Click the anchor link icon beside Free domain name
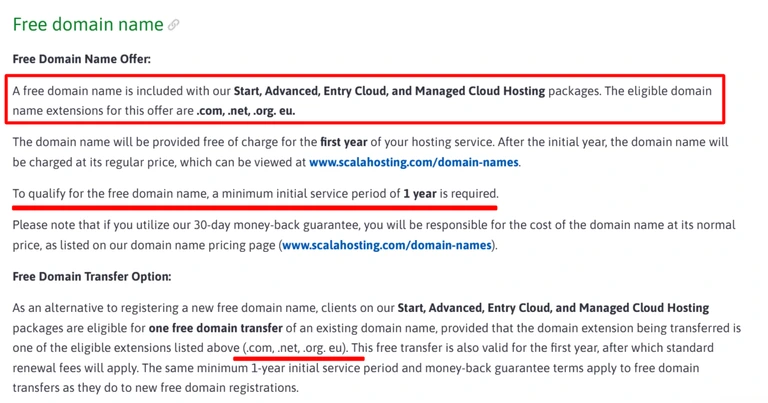768x403 pixels. (x=173, y=24)
